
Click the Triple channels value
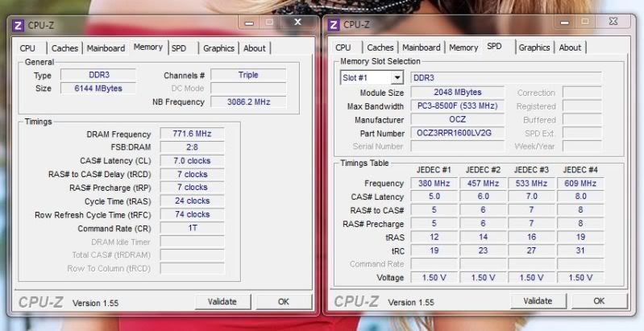[248, 75]
